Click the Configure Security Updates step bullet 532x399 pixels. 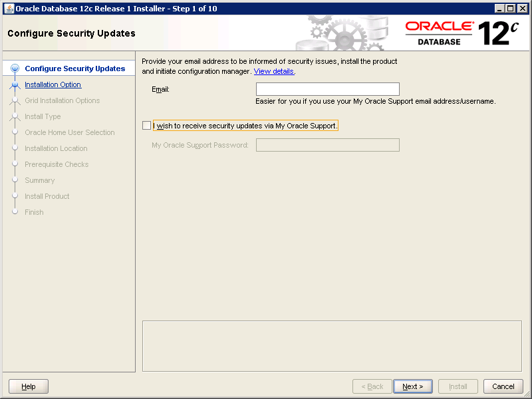(15, 68)
